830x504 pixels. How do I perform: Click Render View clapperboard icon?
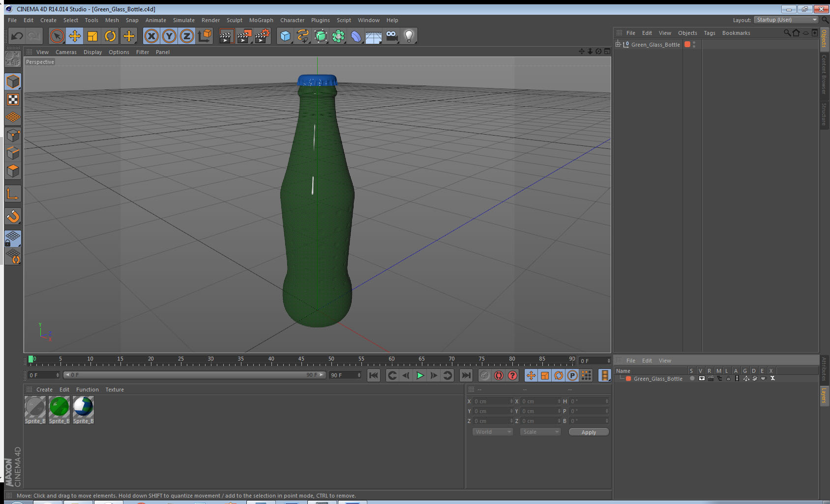pos(226,36)
